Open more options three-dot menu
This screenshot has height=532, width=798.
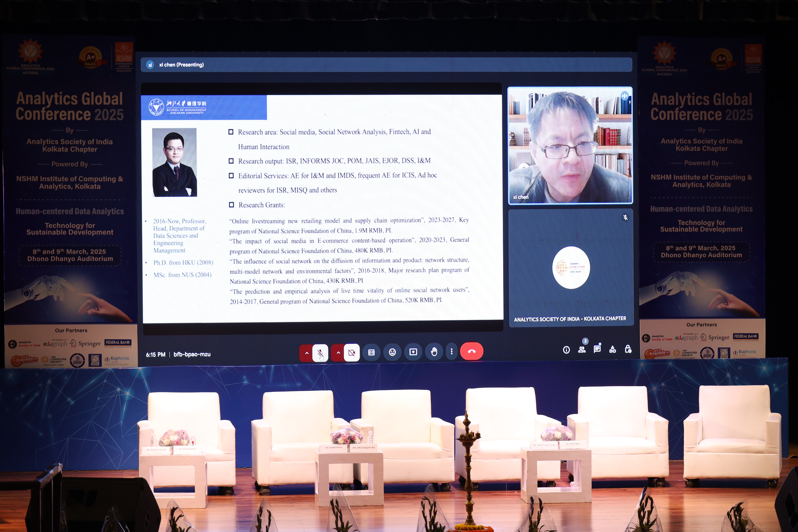(x=451, y=352)
